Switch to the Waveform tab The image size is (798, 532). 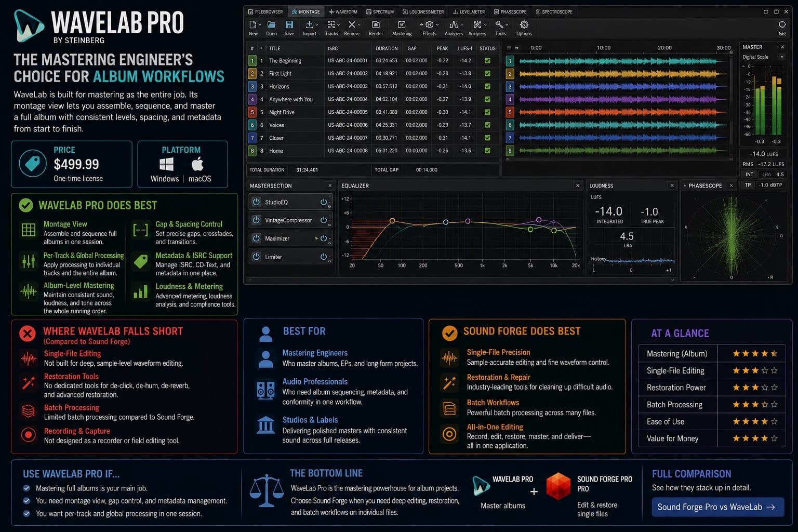[x=343, y=11]
